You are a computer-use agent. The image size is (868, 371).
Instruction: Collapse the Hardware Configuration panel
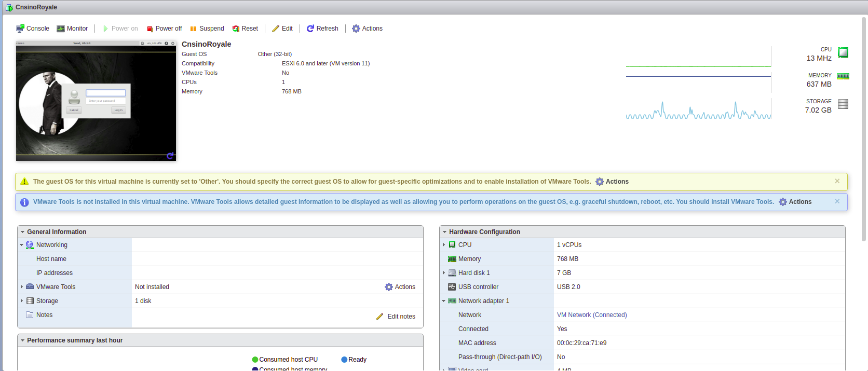445,232
